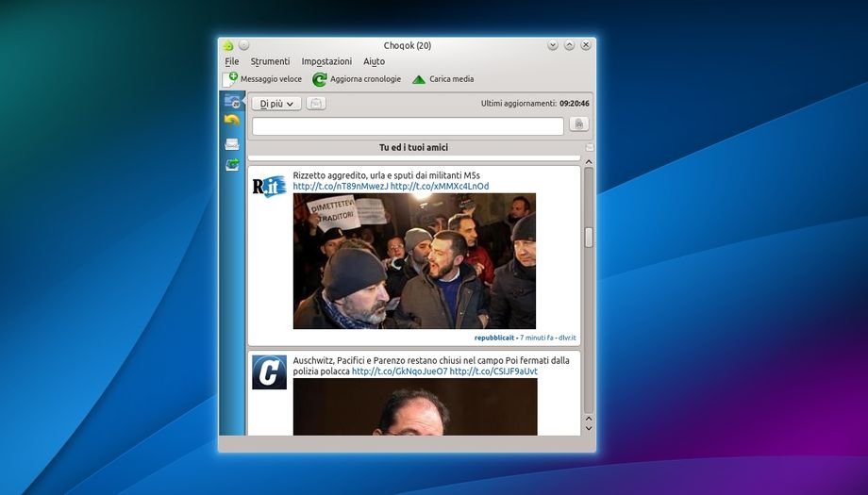Refresh timelines with Aggiorna cronologie
The image size is (868, 495).
tap(357, 79)
